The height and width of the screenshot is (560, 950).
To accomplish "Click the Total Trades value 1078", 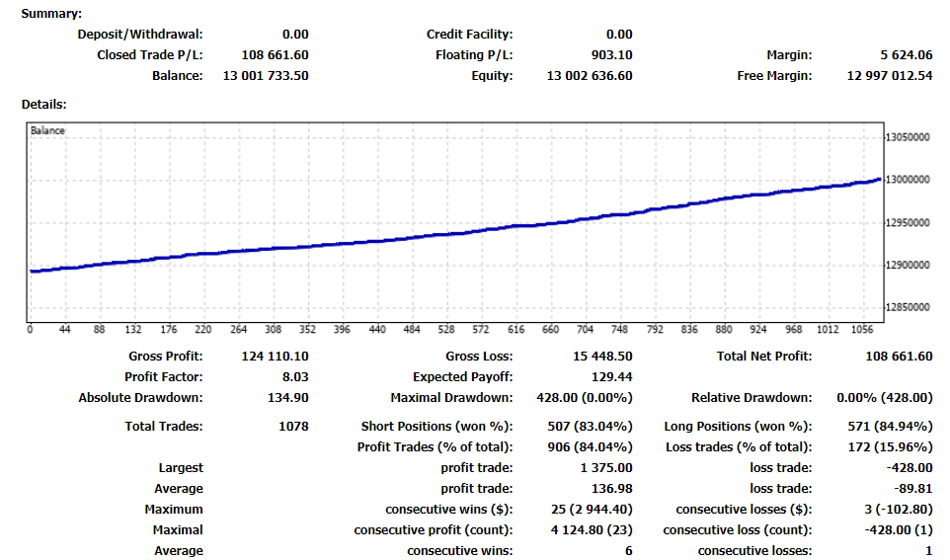I will coord(293,427).
